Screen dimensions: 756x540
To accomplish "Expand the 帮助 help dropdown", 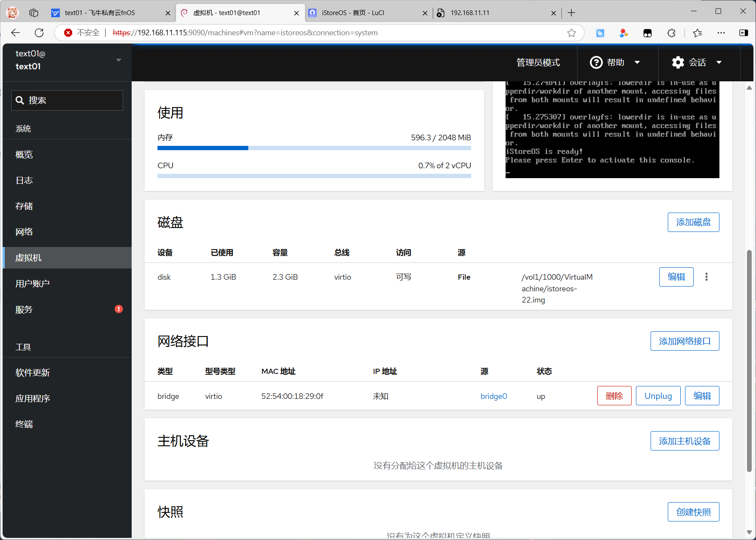I will pos(615,62).
